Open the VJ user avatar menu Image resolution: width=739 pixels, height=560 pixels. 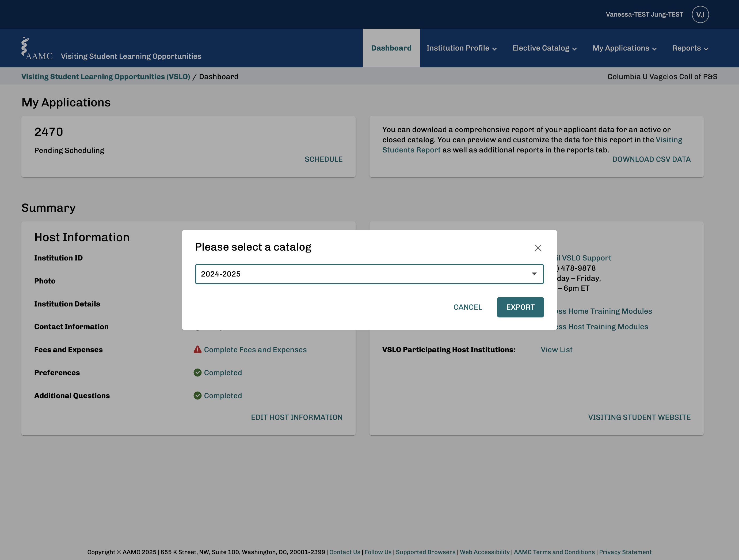tap(700, 14)
